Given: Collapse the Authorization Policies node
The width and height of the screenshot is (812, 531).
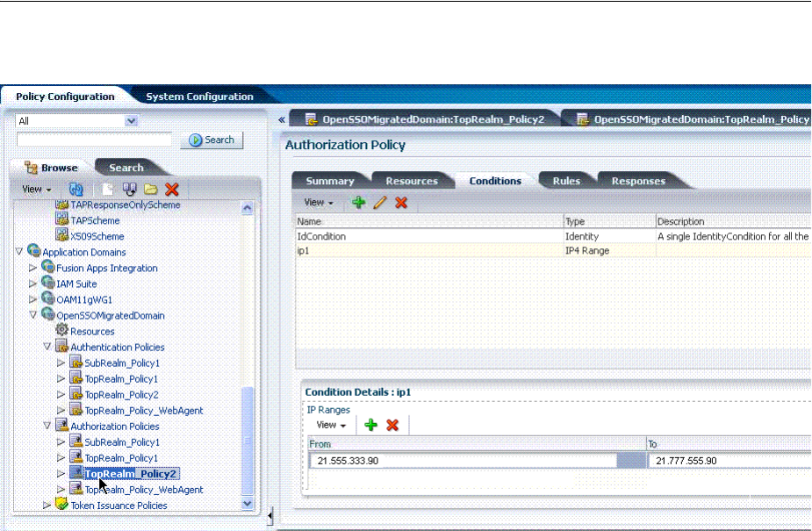Looking at the screenshot, I should [47, 426].
